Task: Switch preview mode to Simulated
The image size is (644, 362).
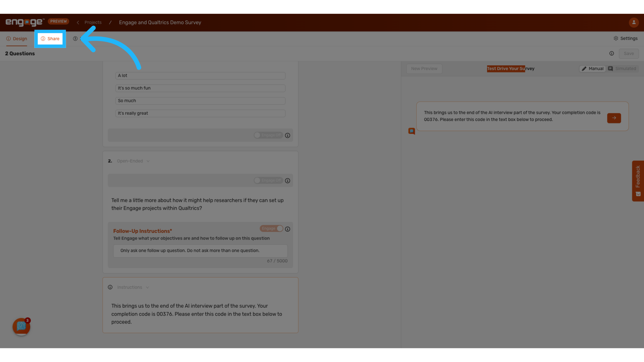Action: [x=622, y=68]
